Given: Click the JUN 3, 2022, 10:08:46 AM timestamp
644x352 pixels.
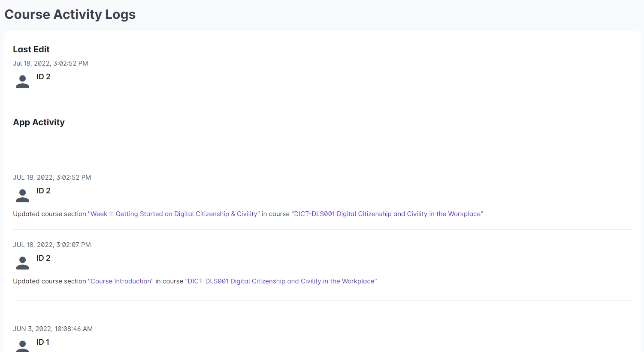Looking at the screenshot, I should pyautogui.click(x=53, y=329).
